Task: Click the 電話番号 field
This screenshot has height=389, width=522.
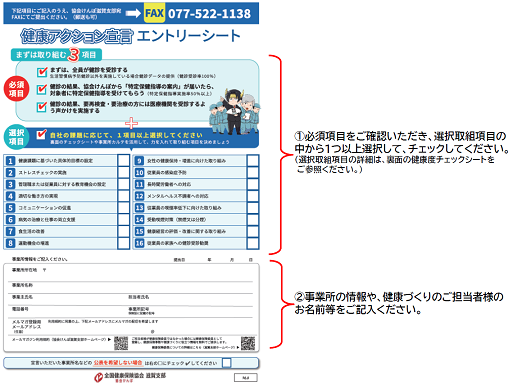Action: pos(68,312)
